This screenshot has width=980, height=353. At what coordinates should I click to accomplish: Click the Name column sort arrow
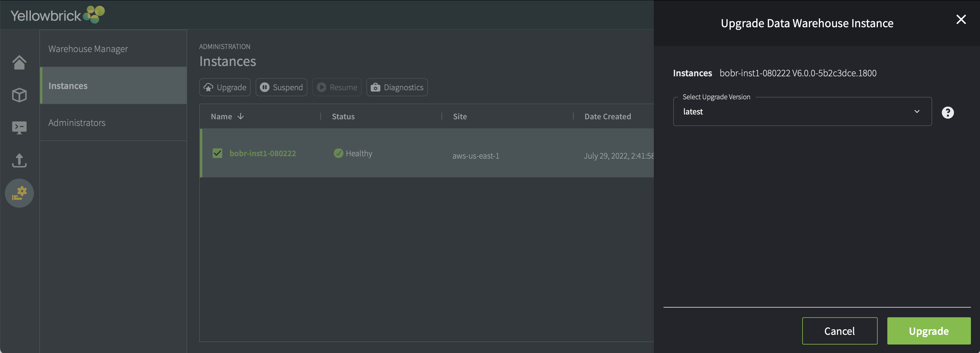coord(240,116)
